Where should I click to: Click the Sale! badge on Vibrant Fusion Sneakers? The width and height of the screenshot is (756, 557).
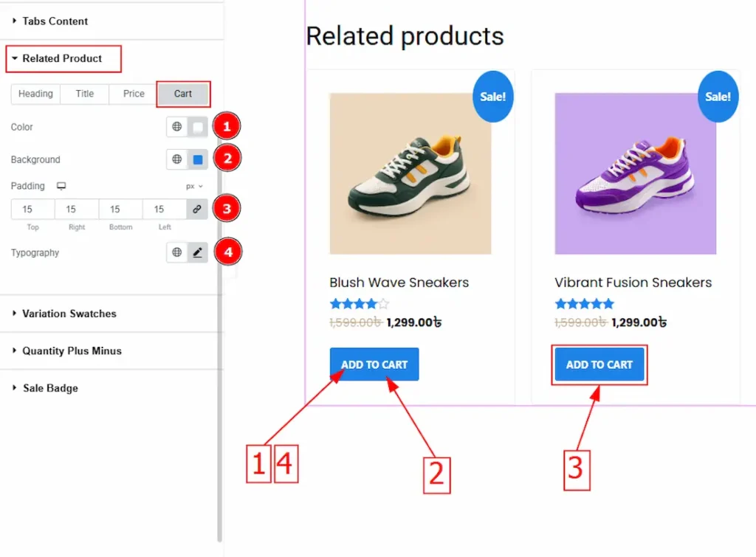click(x=718, y=97)
